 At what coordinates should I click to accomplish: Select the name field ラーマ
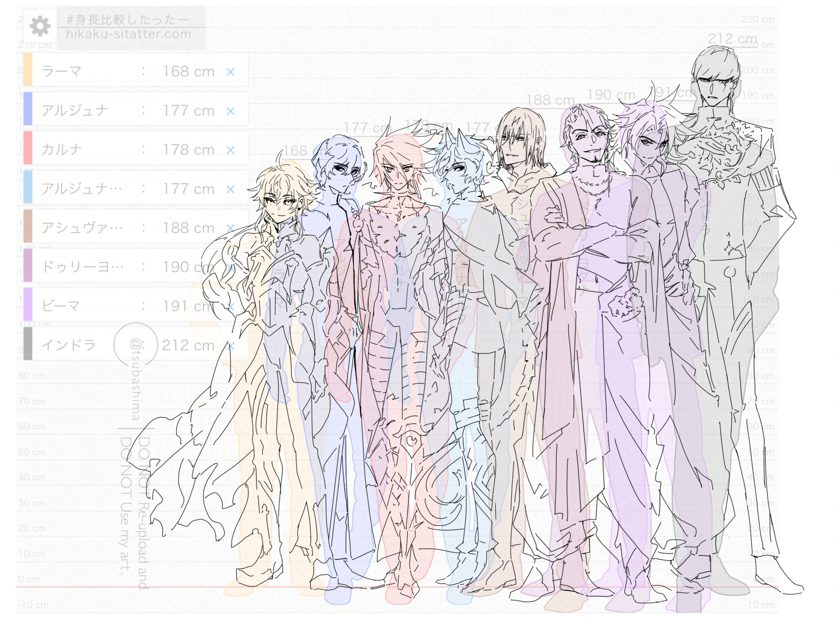(61, 71)
